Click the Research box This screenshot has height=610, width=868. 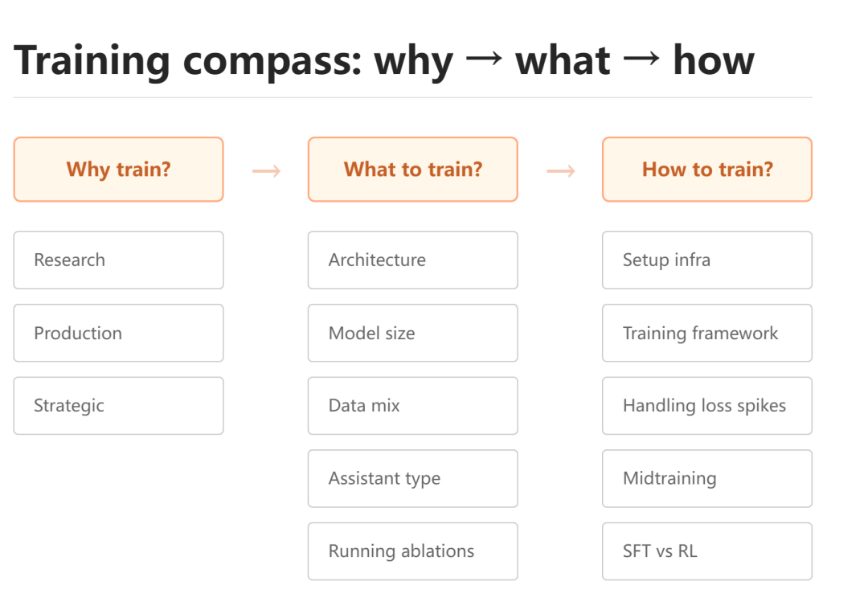click(118, 260)
